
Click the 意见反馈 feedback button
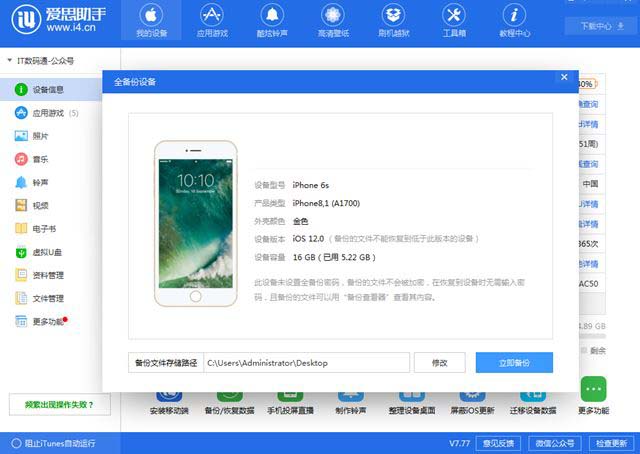[498, 443]
